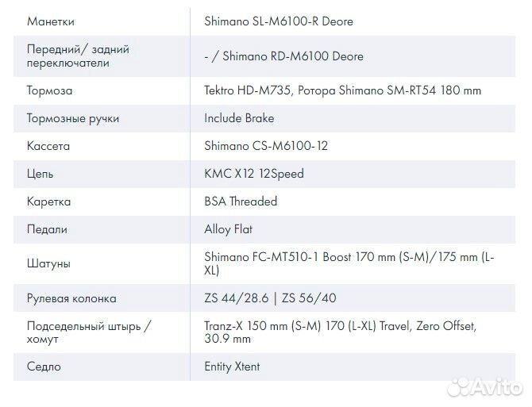Click the Shimano FC-MT510-1 Boost cranks value
532x407 pixels.
349,263
